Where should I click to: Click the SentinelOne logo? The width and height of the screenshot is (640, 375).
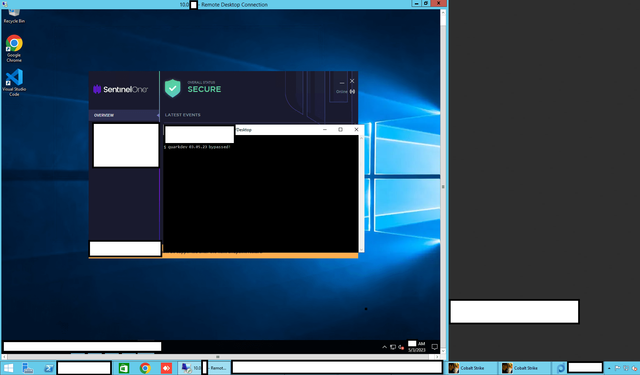[120, 89]
